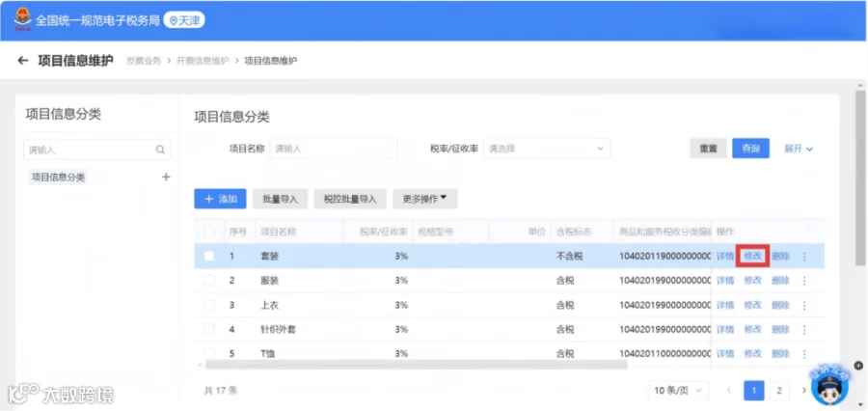Check the box for row 针织外套
The width and height of the screenshot is (868, 411).
208,330
